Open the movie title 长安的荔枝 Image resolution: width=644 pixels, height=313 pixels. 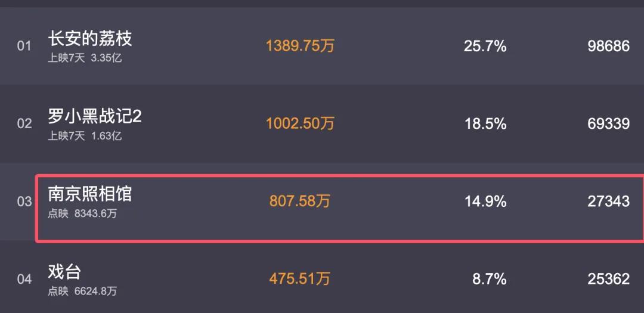(90, 39)
